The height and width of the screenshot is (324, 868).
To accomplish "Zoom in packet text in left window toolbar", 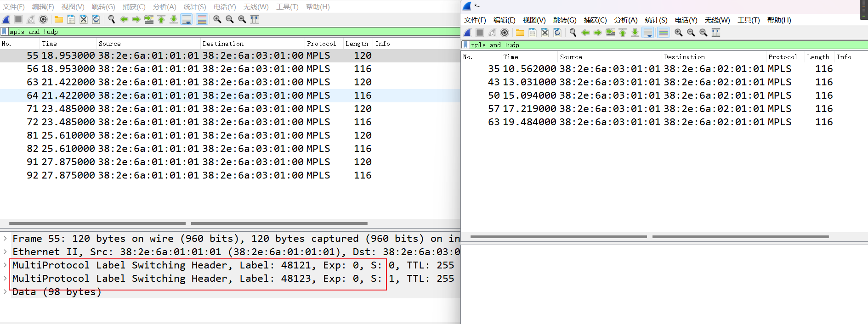I will click(x=217, y=19).
